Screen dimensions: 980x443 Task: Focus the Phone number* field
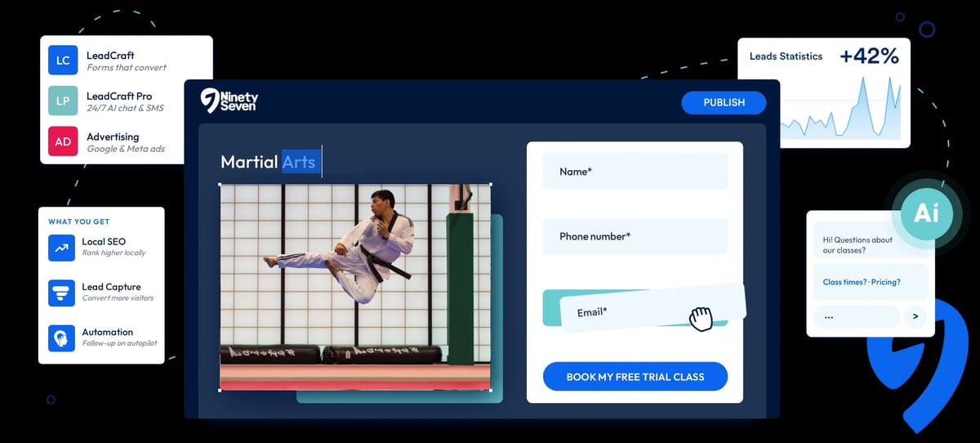click(x=635, y=236)
